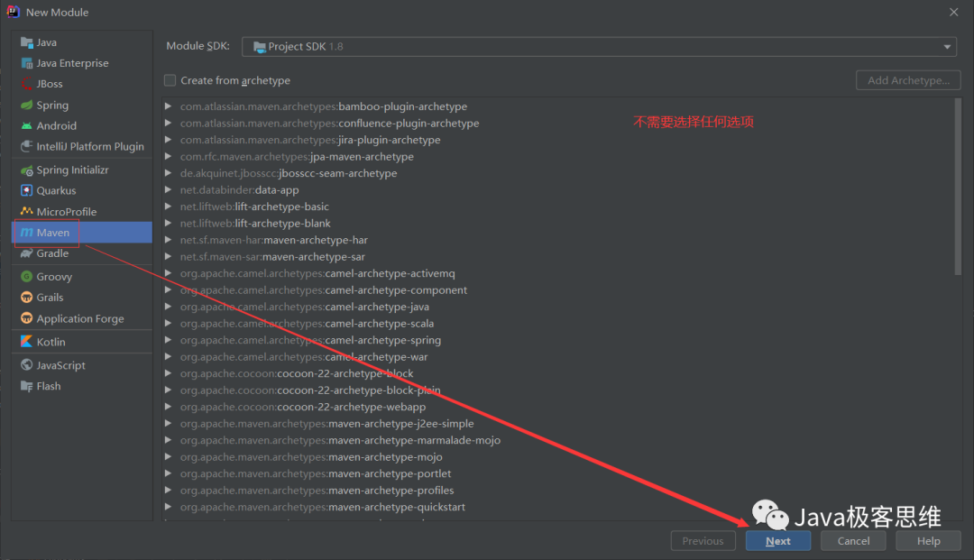The height and width of the screenshot is (560, 974).
Task: Select camel-archetype-scala archetype
Action: click(x=307, y=324)
